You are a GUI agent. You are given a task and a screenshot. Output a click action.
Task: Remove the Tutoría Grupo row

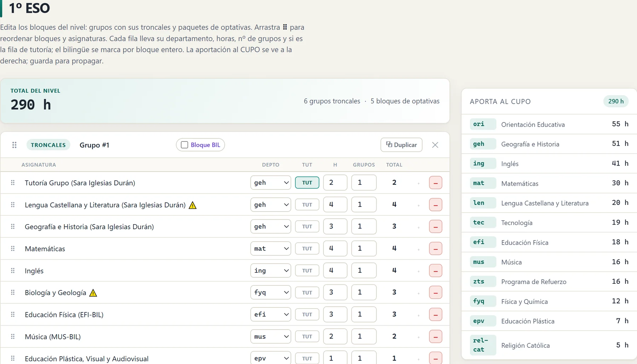436,183
